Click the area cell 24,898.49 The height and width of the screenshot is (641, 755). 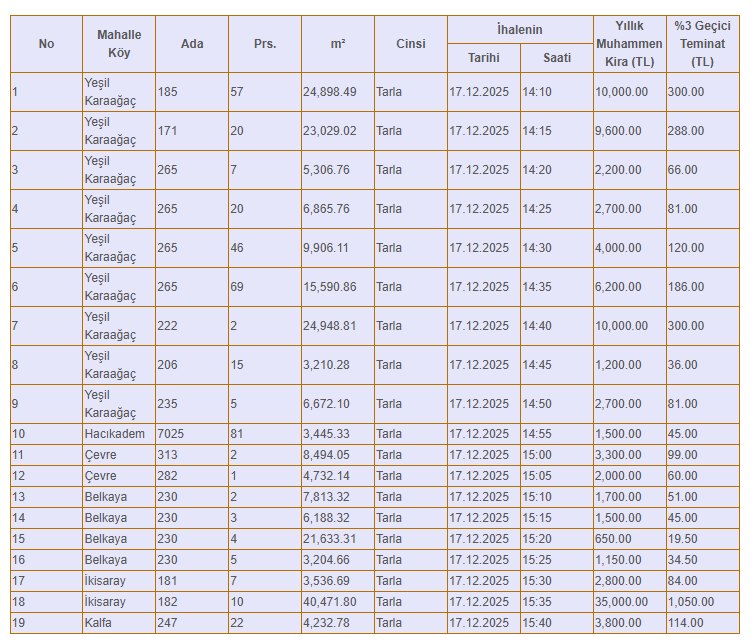pyautogui.click(x=338, y=92)
